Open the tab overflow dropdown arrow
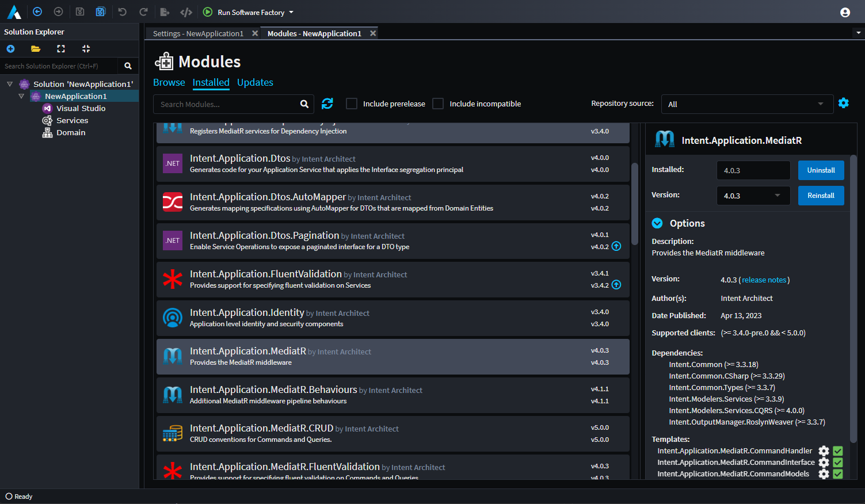The image size is (865, 504). point(859,33)
